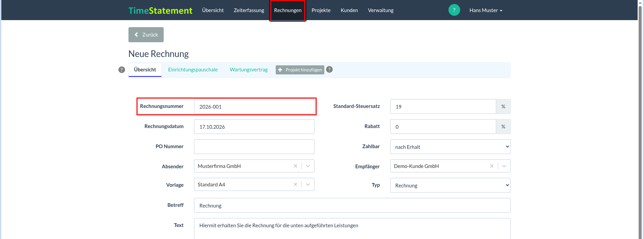Click the Zahlbar label
644x239 pixels.
(x=371, y=146)
